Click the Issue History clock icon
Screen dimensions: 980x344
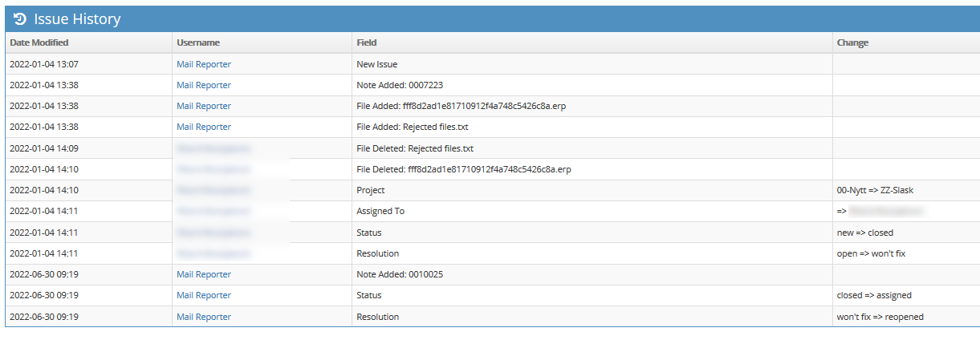(x=21, y=19)
